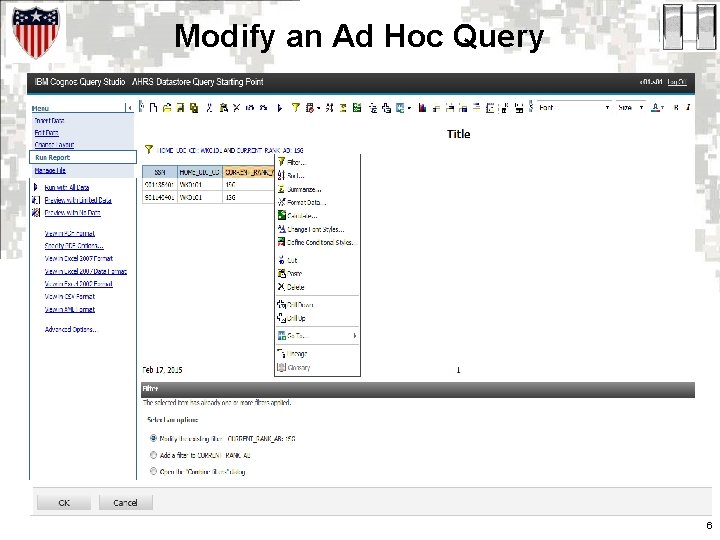Choose Change Font Styles... in context menu

[317, 229]
